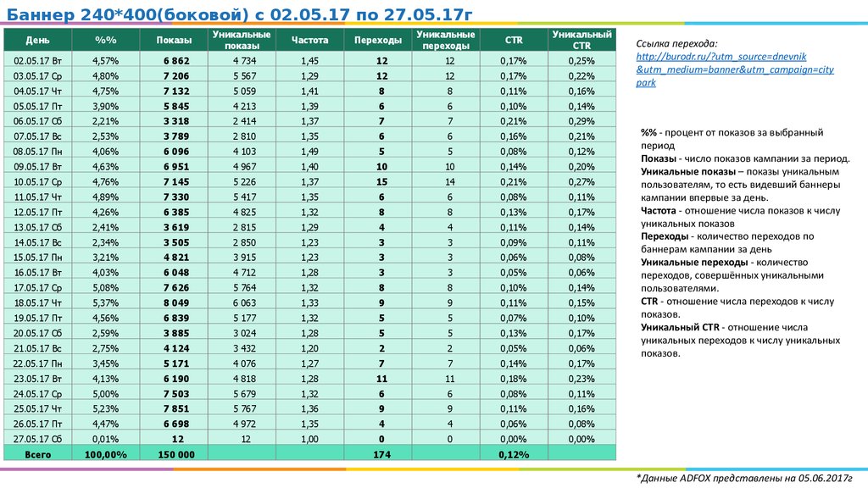868x488 pixels.
Task: Select the "02.05.17 Вт" date cell
Action: 37,61
